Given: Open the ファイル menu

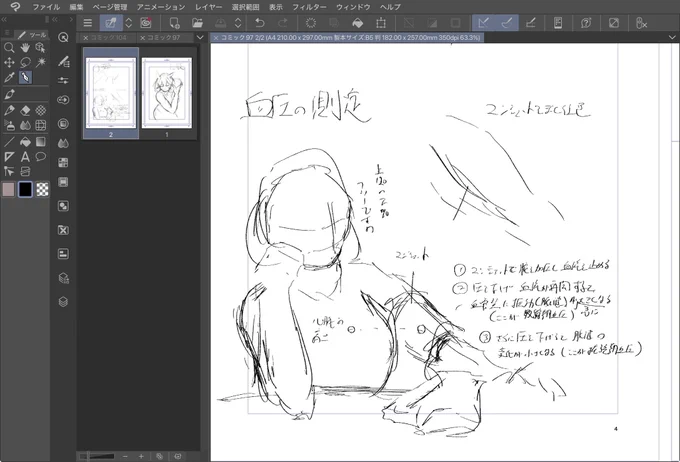Looking at the screenshot, I should 46,7.
